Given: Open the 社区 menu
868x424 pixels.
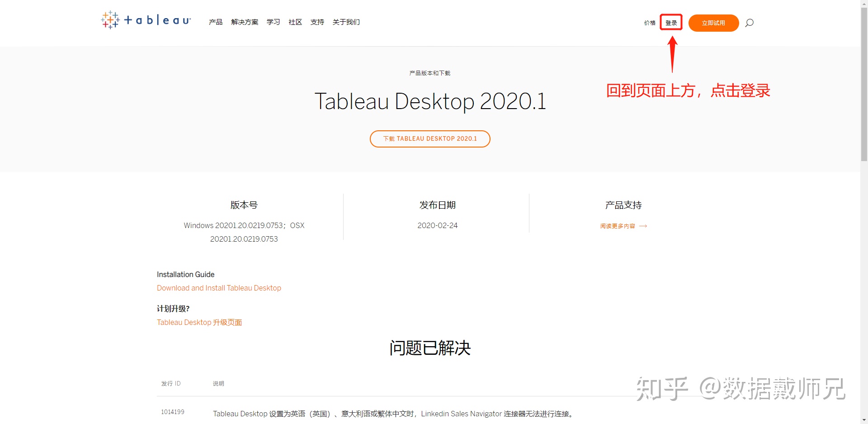Looking at the screenshot, I should (295, 22).
